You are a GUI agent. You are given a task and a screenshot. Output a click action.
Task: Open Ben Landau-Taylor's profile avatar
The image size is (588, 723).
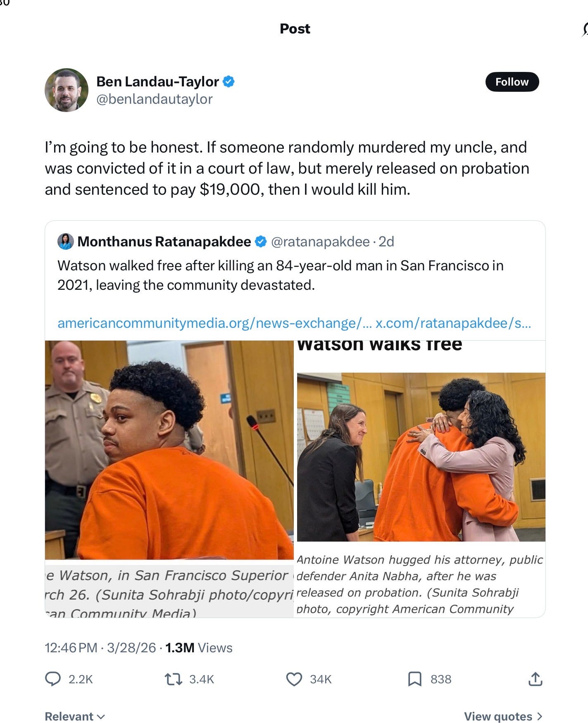click(x=67, y=90)
